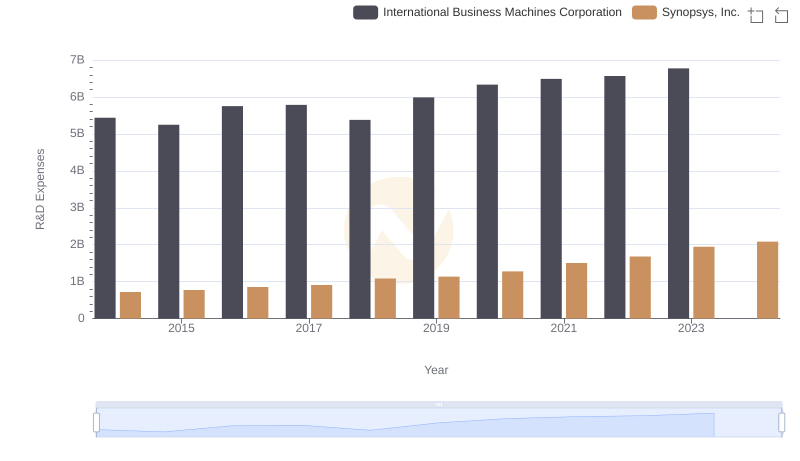Click the Year axis title
800x461 pixels.
coord(436,370)
